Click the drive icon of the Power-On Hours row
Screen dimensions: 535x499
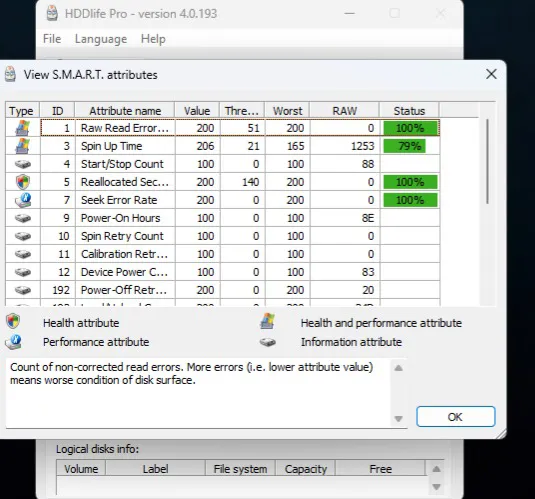click(23, 218)
